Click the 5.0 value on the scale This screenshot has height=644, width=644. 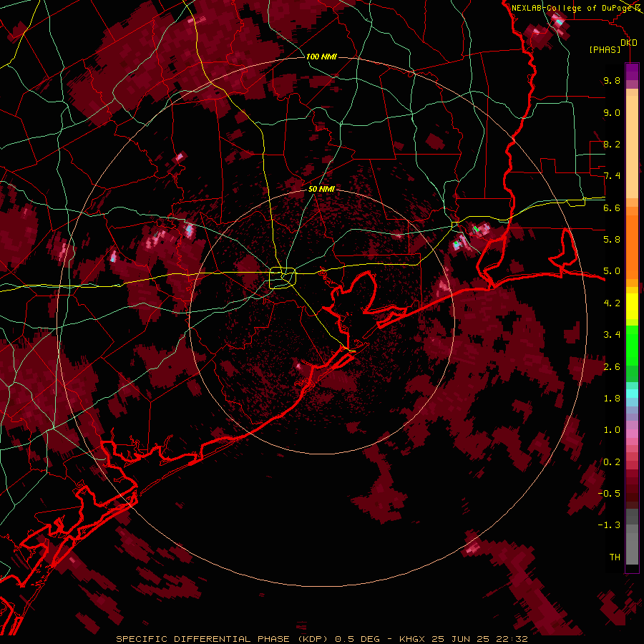click(612, 271)
